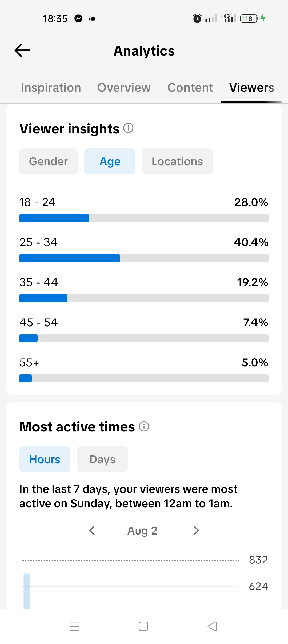This screenshot has width=288, height=644.
Task: Tap Messenger notification icon in status bar
Action: click(78, 18)
